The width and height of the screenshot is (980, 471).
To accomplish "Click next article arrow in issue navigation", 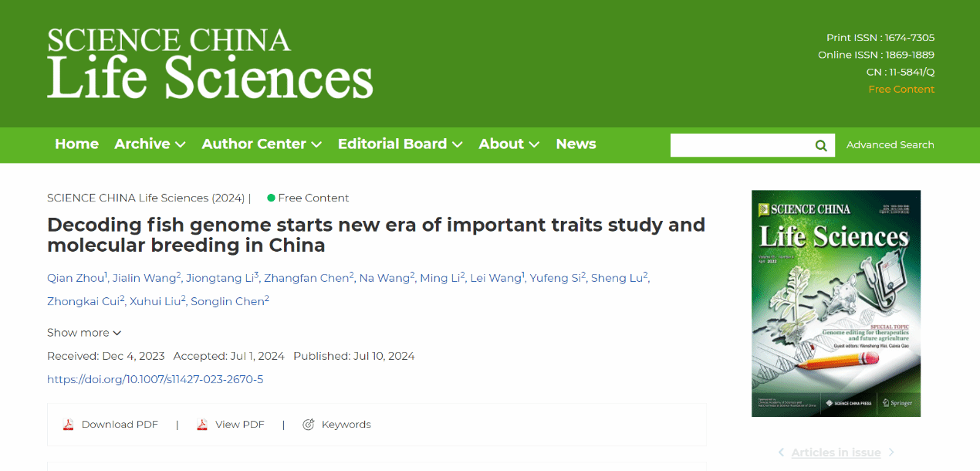I will tap(891, 452).
